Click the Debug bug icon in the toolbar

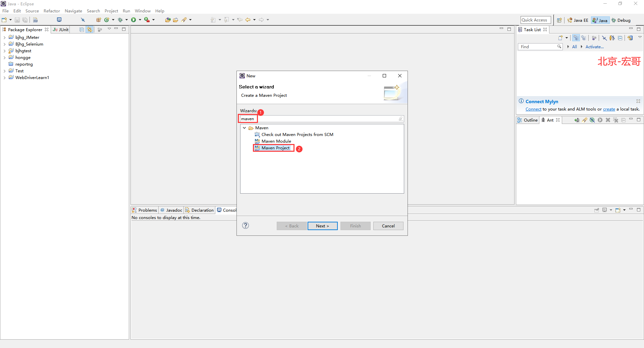click(x=120, y=20)
